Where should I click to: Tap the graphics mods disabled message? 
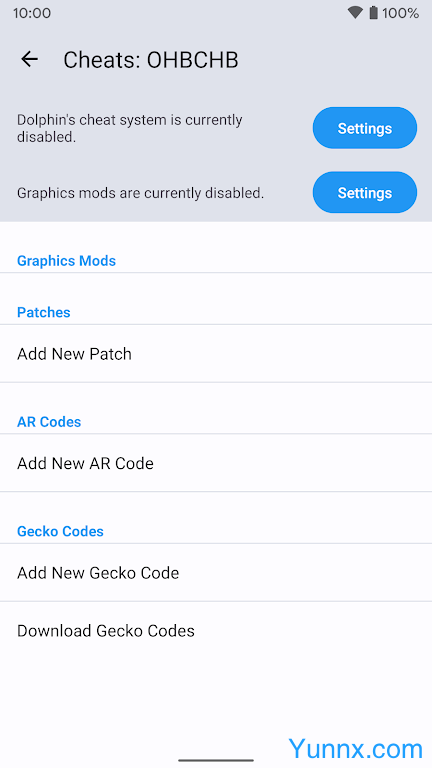[141, 193]
